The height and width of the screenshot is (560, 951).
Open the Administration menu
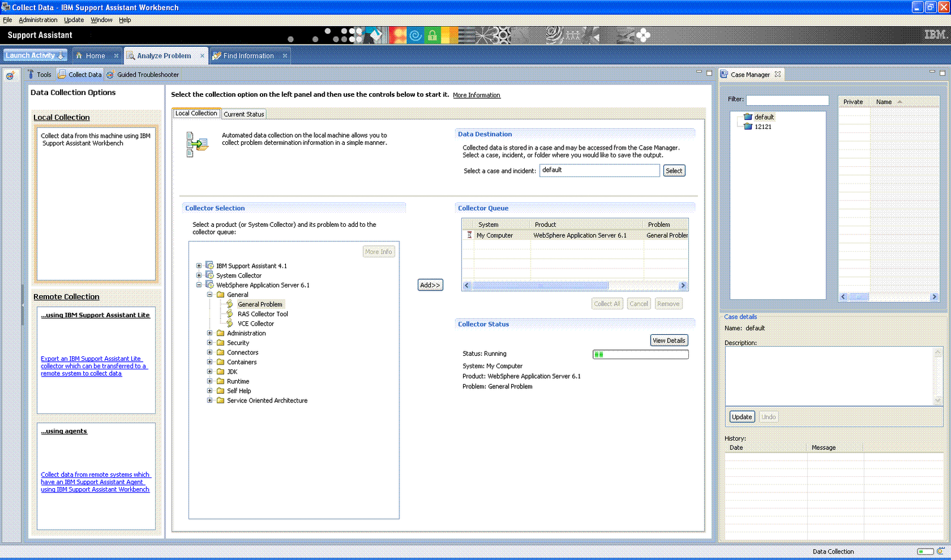click(x=38, y=20)
